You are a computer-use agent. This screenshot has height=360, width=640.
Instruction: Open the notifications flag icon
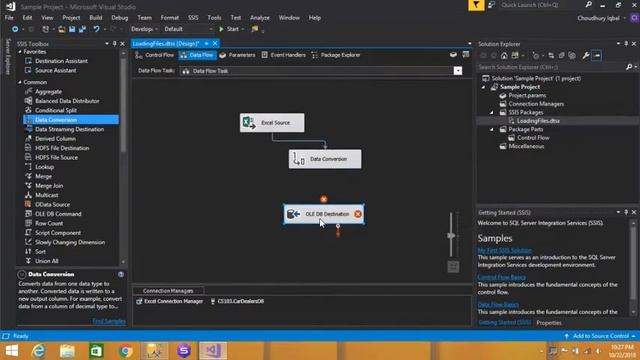(x=476, y=5)
